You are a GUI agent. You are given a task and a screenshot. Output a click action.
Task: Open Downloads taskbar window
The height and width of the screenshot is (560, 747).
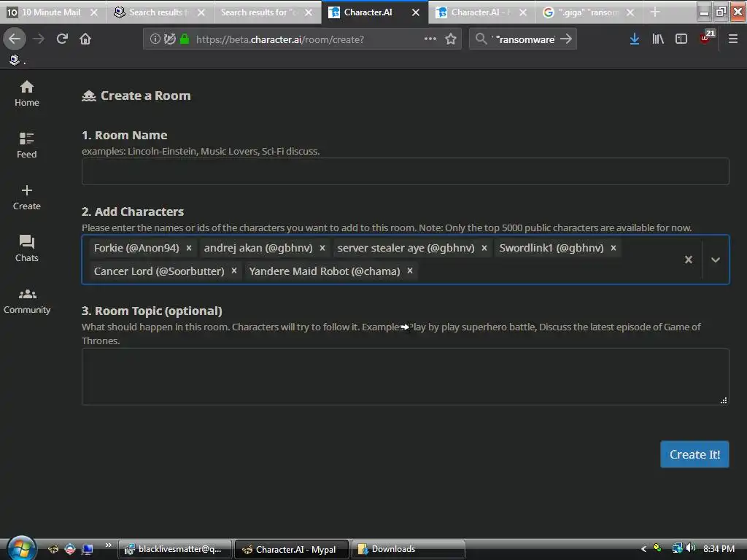(408, 549)
